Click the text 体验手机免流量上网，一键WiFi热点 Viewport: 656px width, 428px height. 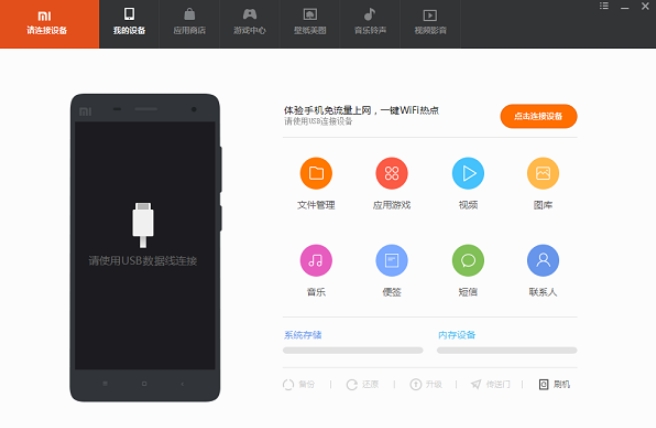tap(361, 110)
